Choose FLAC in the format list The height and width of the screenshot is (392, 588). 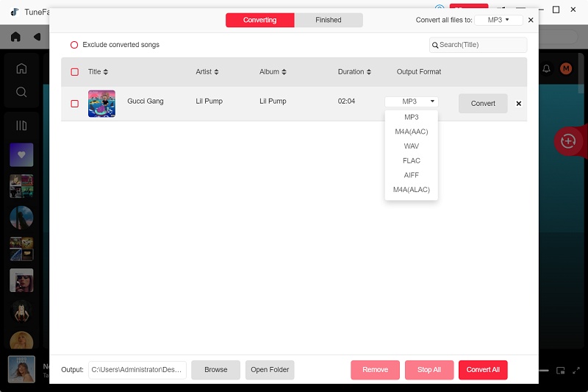[x=412, y=160]
